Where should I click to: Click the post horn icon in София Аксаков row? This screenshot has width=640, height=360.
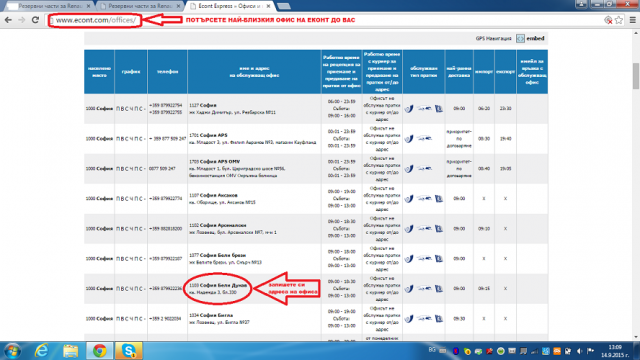click(x=409, y=199)
